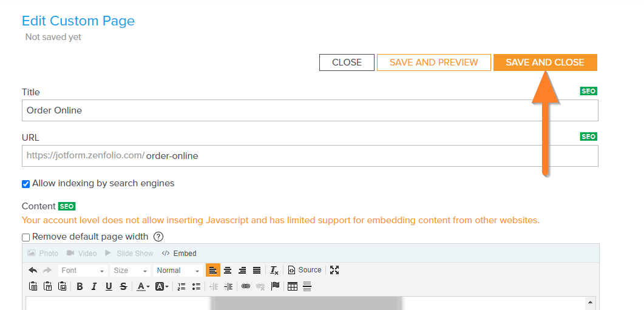Viewport: 644px width, 310px height.
Task: Open the Normal paragraph format dropdown
Action: point(177,271)
